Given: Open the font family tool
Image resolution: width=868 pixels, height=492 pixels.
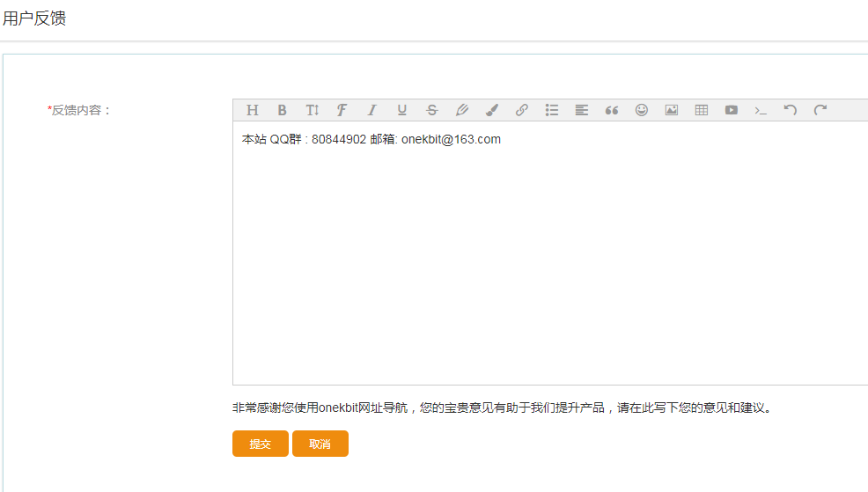Looking at the screenshot, I should pyautogui.click(x=342, y=110).
